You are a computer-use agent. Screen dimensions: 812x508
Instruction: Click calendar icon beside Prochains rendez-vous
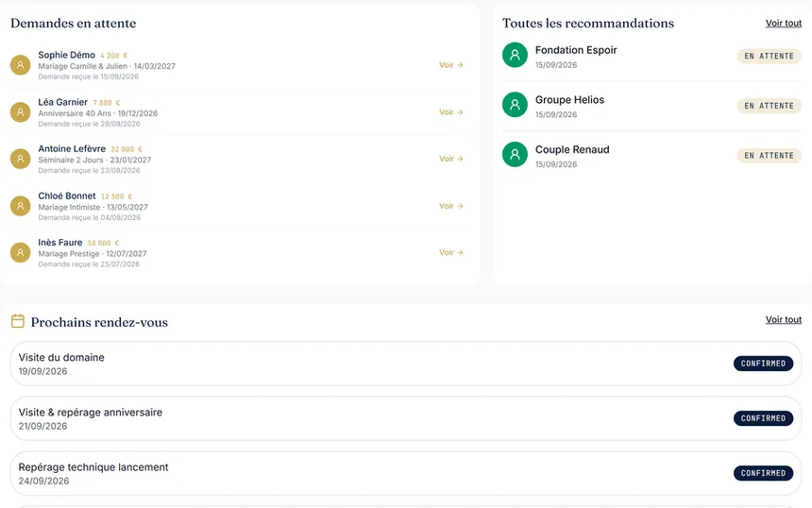coord(18,321)
